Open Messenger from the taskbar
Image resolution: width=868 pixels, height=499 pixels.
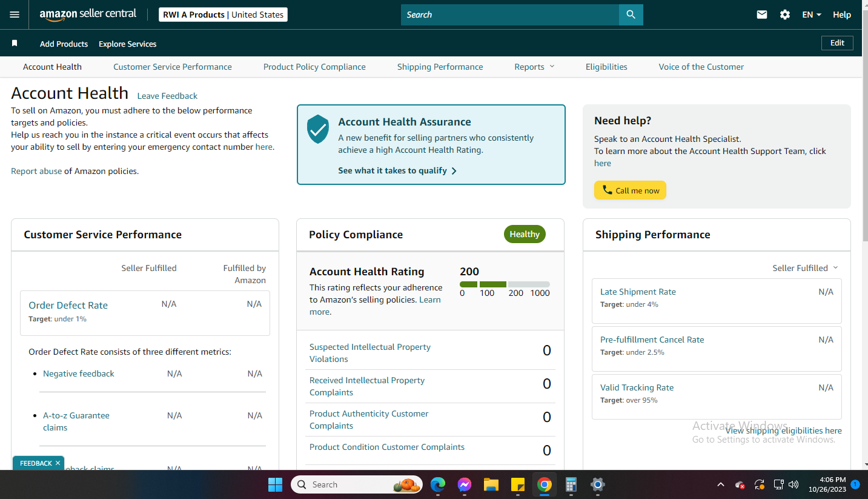(465, 484)
